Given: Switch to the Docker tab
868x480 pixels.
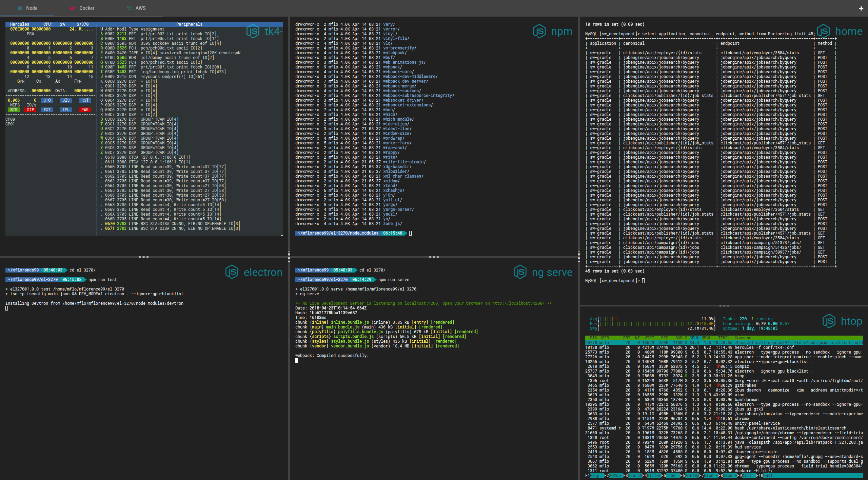Looking at the screenshot, I should tap(86, 8).
